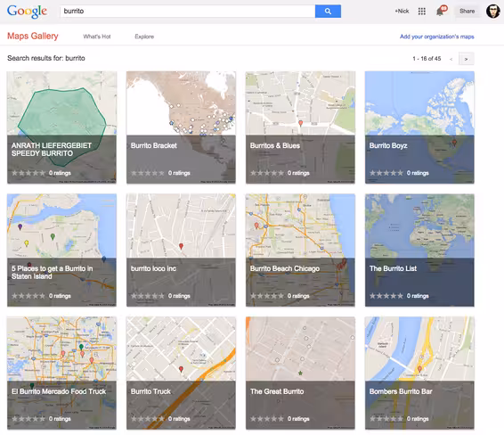Viewport: 504px width, 435px height.
Task: Click the Google logo
Action: click(27, 12)
